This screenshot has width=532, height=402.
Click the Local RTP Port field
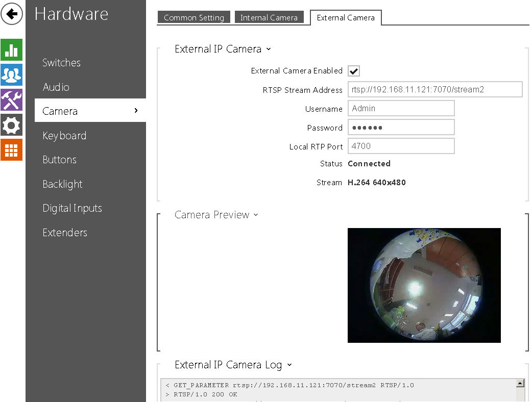point(401,146)
